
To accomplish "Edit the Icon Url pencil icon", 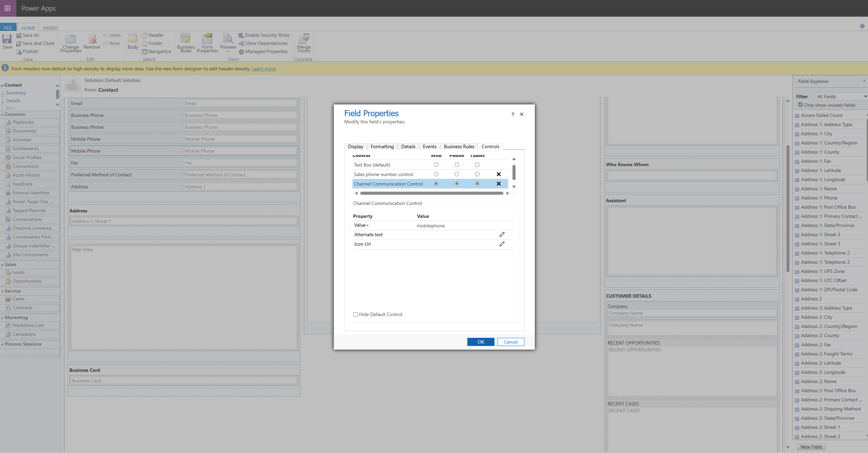I will pyautogui.click(x=502, y=244).
